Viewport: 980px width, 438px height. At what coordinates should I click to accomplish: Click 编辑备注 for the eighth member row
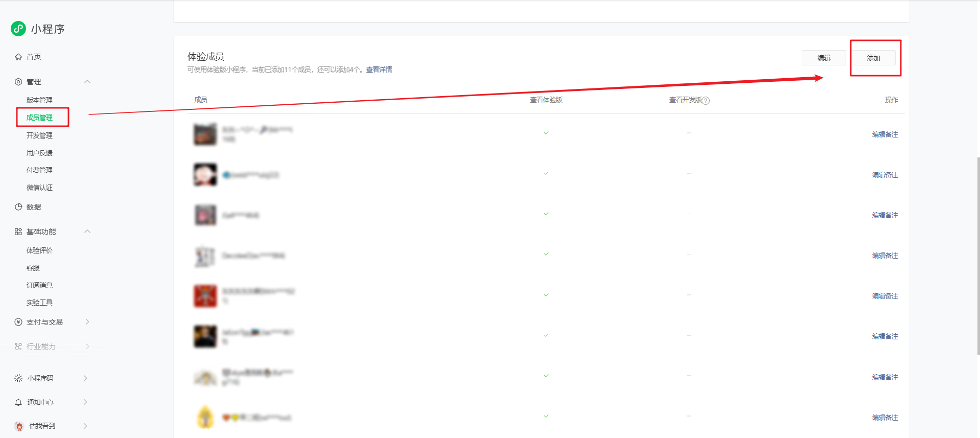[x=885, y=418]
